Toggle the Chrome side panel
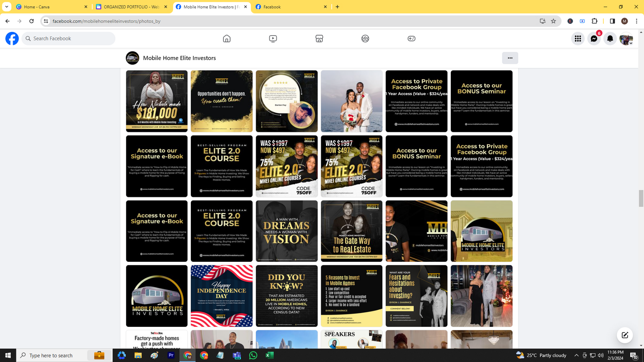644x362 pixels. coord(612,21)
